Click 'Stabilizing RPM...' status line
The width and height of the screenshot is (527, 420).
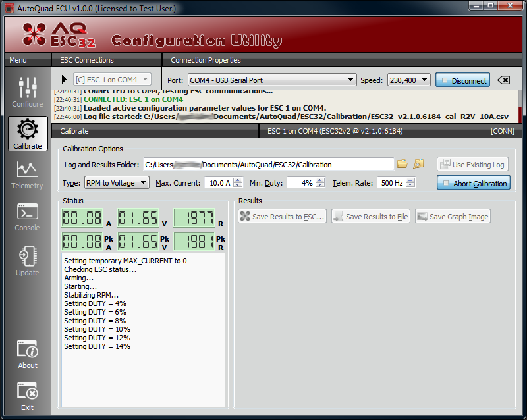point(91,295)
